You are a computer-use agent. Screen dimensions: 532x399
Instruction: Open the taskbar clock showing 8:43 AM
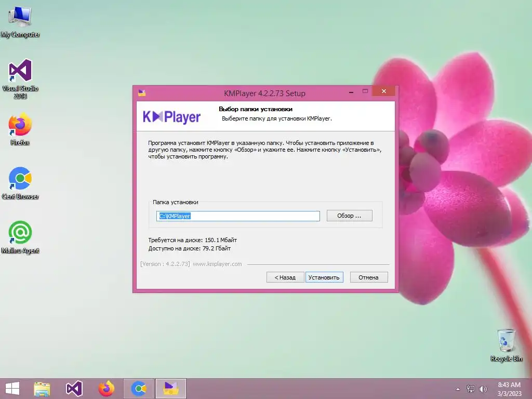(509, 389)
